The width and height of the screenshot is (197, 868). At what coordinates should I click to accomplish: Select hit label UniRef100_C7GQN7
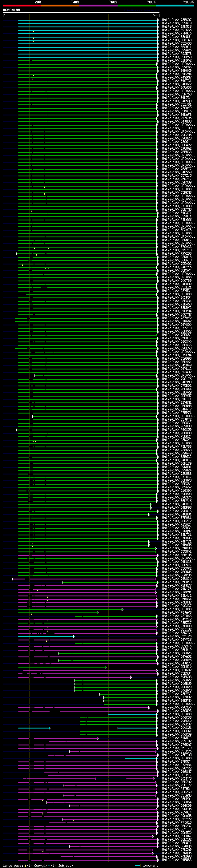[x=177, y=531]
